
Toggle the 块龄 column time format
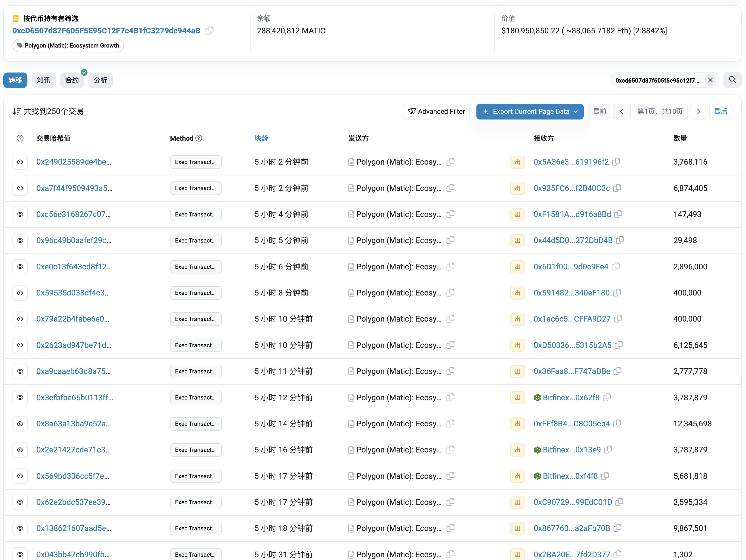261,138
